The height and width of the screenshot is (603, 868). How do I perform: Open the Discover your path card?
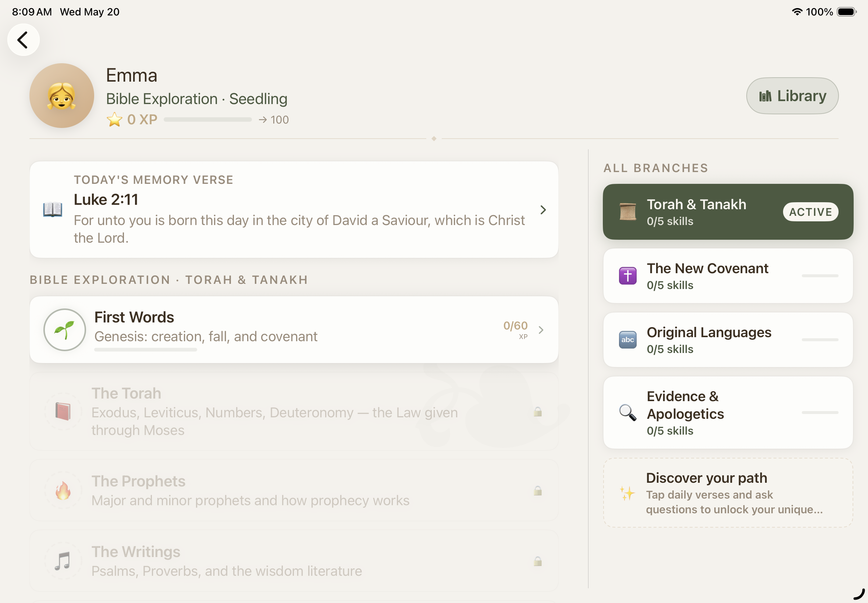click(x=728, y=493)
